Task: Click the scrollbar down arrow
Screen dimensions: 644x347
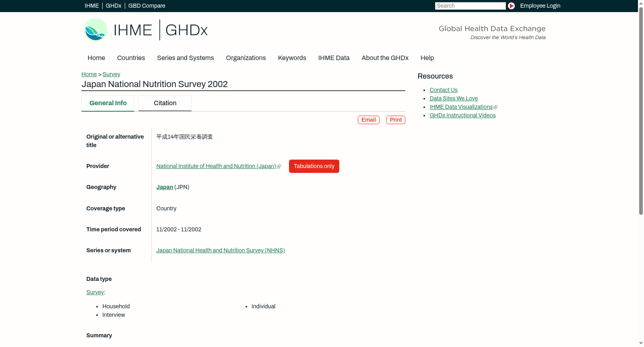Action: [x=641, y=344]
